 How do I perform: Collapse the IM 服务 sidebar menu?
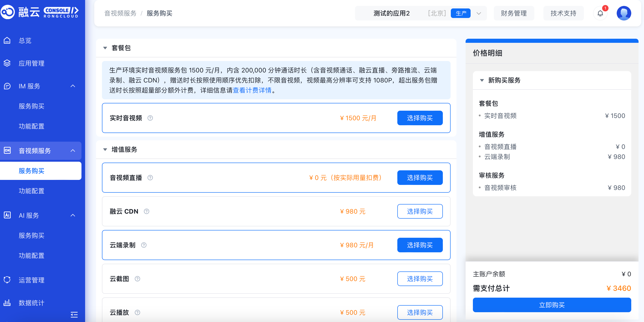(73, 86)
